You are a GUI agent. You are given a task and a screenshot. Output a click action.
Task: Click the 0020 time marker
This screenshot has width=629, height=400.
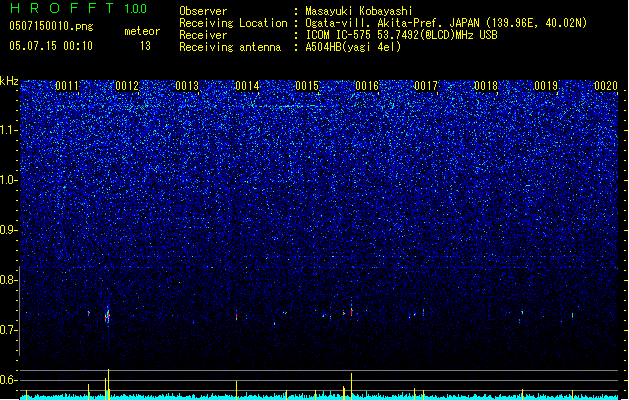click(x=606, y=86)
